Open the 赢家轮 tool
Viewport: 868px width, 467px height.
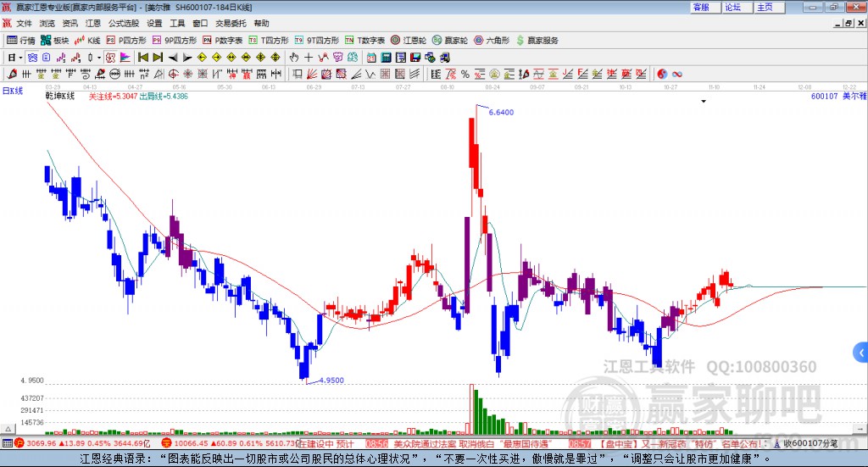pos(450,41)
